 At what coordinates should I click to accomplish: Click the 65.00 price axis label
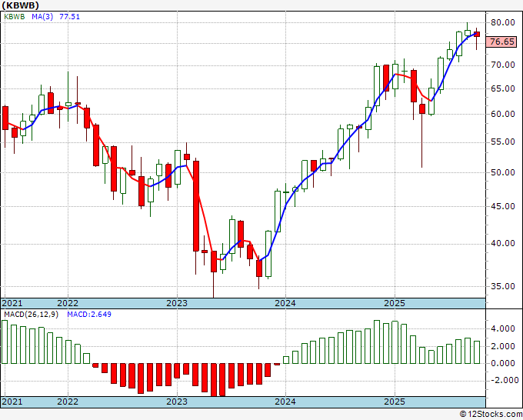click(503, 88)
